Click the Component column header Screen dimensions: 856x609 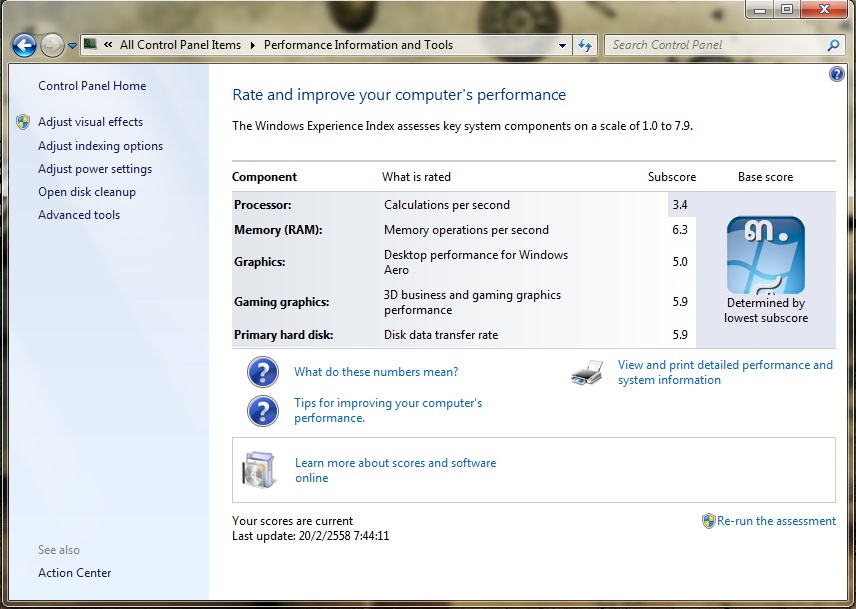click(x=264, y=177)
